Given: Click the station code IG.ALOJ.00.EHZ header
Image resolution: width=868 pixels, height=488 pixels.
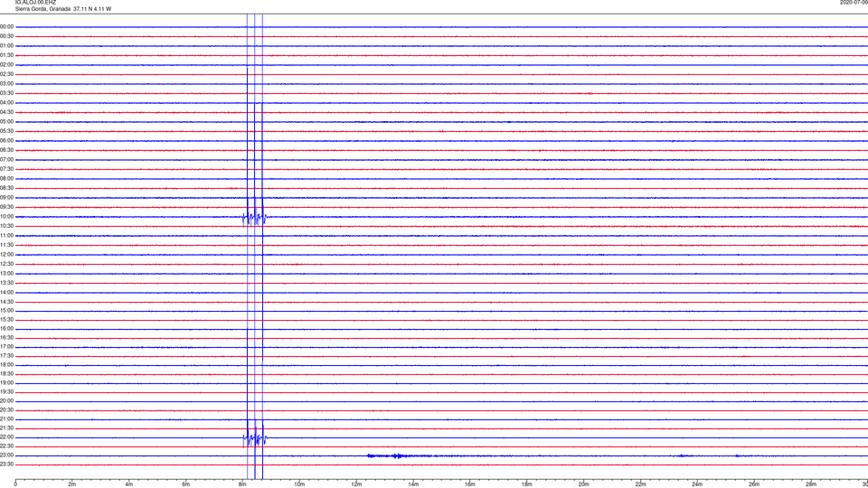Looking at the screenshot, I should pyautogui.click(x=35, y=2).
